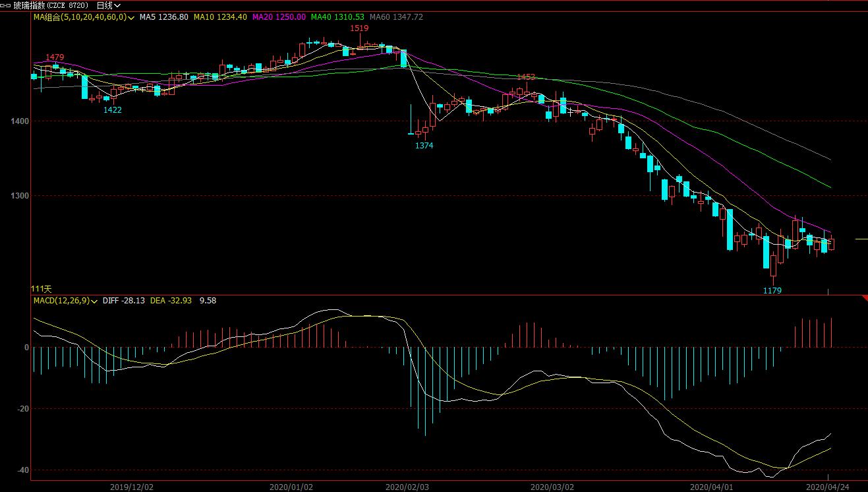Open the MA组合(5,10,20,40,60,0) indicator dropdown
Screen dimensions: 868x492
tap(84, 16)
